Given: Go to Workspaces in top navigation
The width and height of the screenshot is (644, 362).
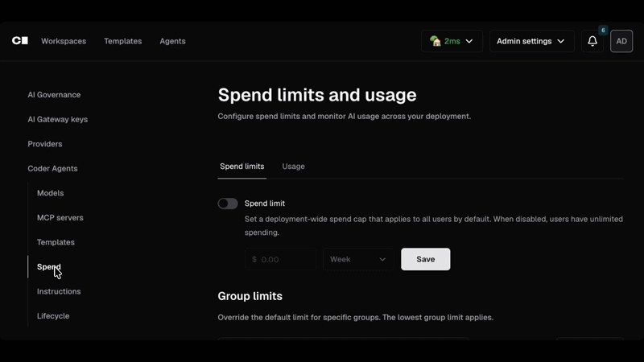Looking at the screenshot, I should 64,41.
